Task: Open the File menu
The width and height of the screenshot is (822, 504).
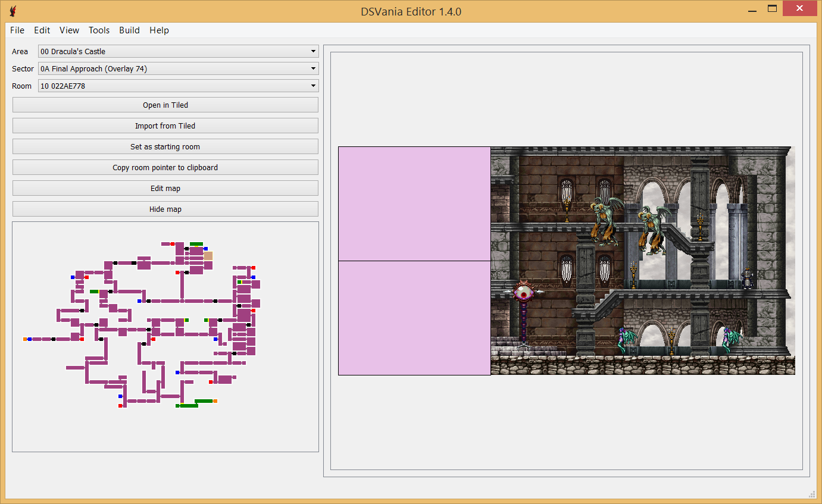Action: click(17, 30)
